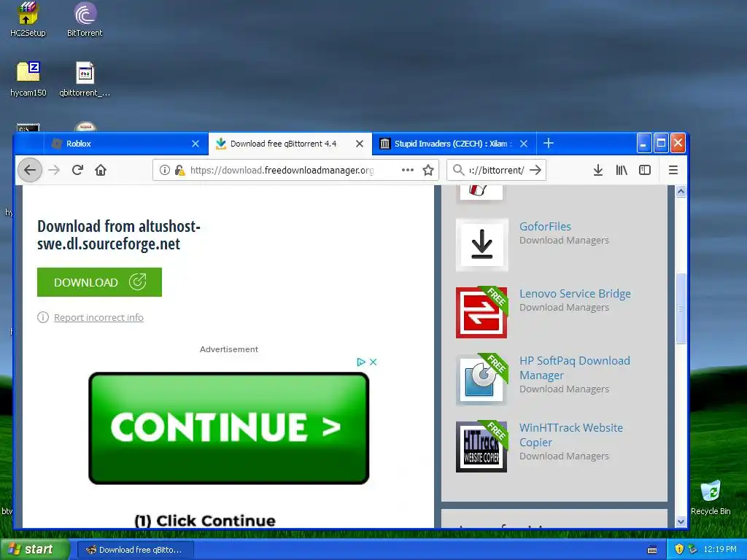This screenshot has height=560, width=747.
Task: Minimize the Firefox window
Action: [643, 143]
